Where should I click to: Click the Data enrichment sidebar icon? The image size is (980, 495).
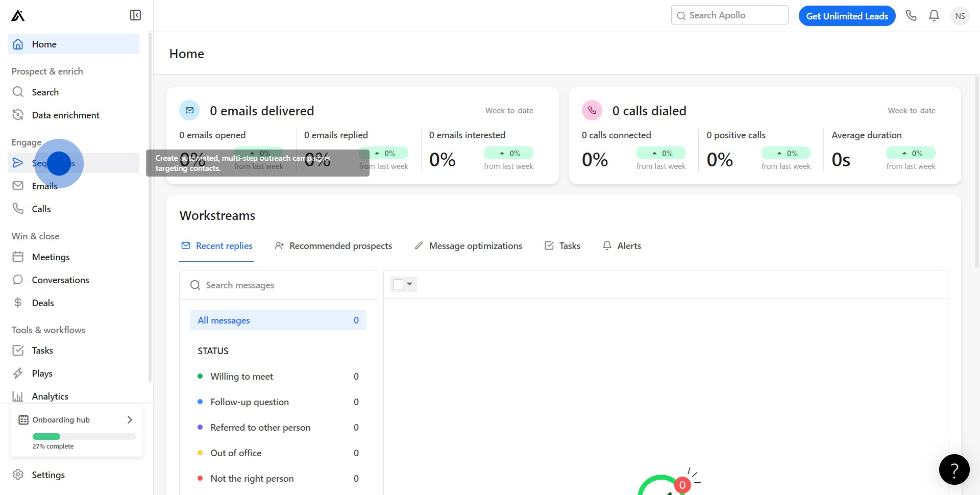18,115
